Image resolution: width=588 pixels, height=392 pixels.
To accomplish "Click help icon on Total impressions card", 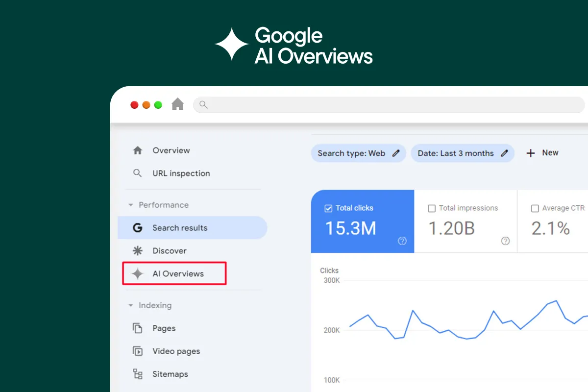I will pos(505,241).
